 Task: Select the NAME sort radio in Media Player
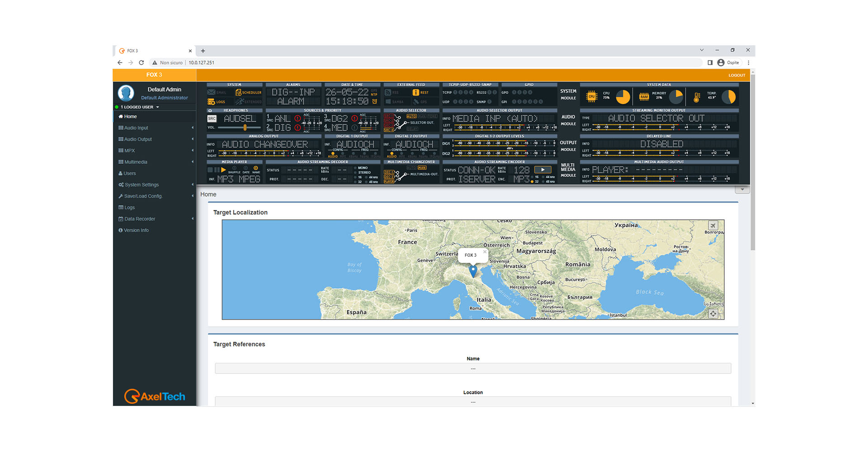(256, 168)
